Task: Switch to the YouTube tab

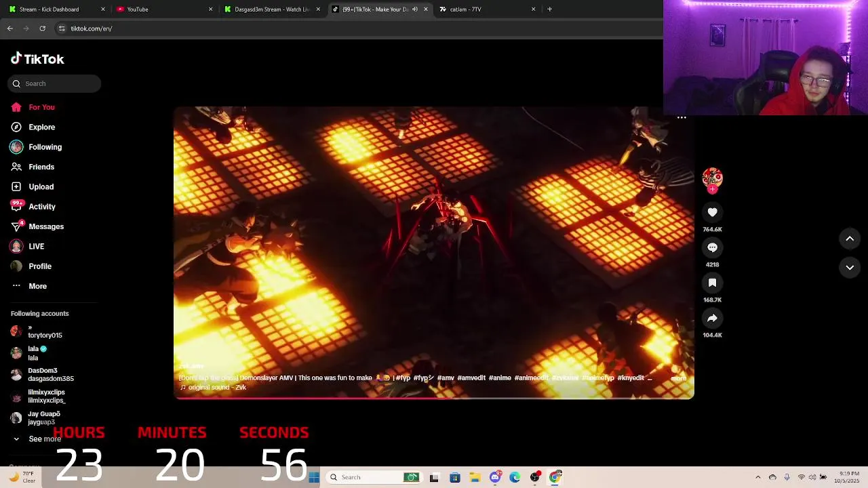Action: (165, 9)
